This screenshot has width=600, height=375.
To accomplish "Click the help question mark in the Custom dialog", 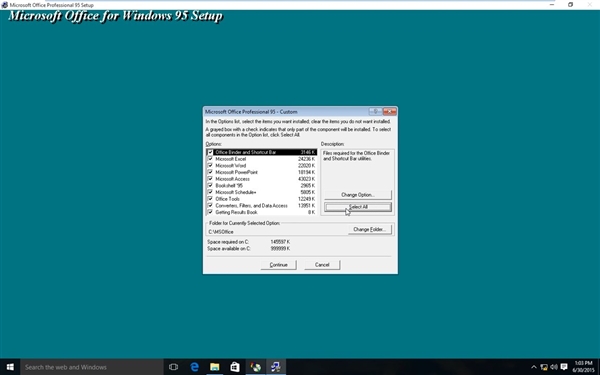I will [x=375, y=111].
